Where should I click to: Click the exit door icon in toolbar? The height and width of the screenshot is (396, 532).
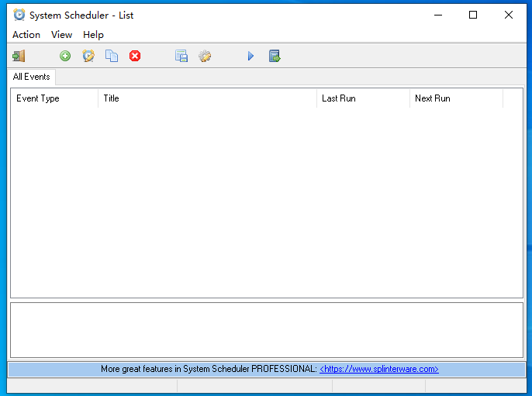[19, 56]
